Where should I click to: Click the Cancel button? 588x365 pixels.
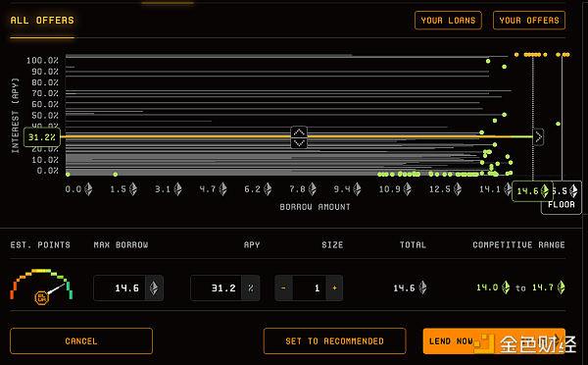(81, 341)
